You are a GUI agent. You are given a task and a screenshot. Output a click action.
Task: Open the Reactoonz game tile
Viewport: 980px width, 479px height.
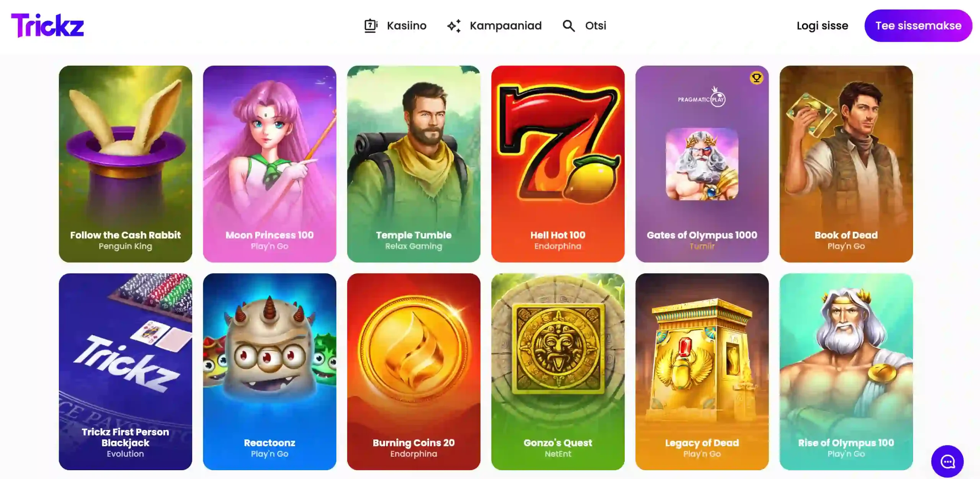pos(269,371)
